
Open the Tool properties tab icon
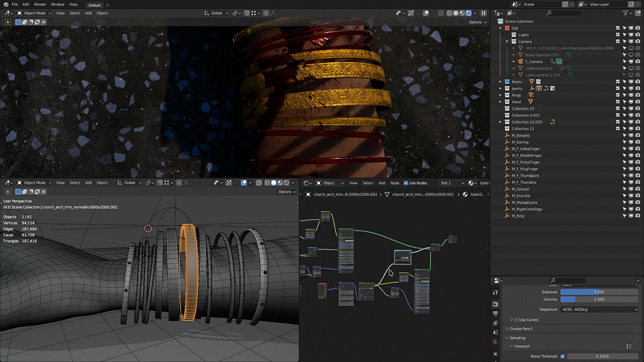tap(495, 292)
